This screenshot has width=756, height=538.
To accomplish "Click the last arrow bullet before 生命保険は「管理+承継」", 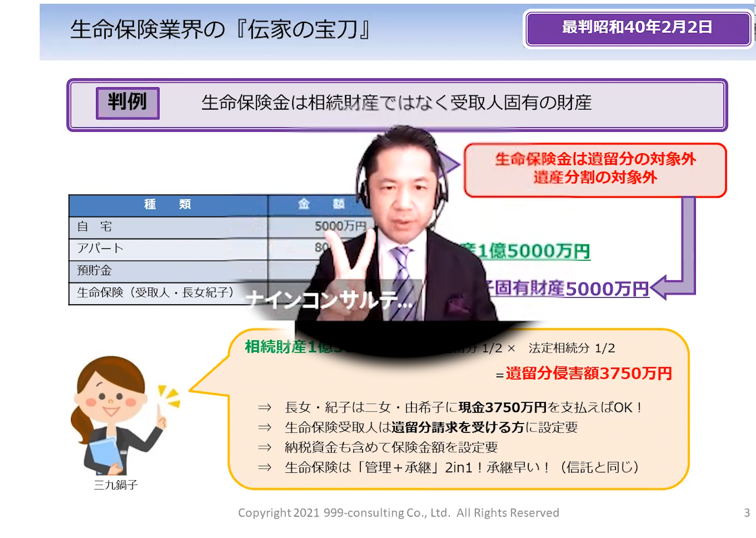I will click(264, 468).
